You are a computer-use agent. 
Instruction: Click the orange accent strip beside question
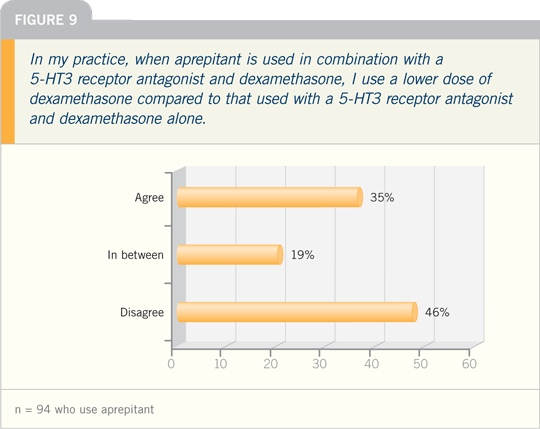coord(8,91)
